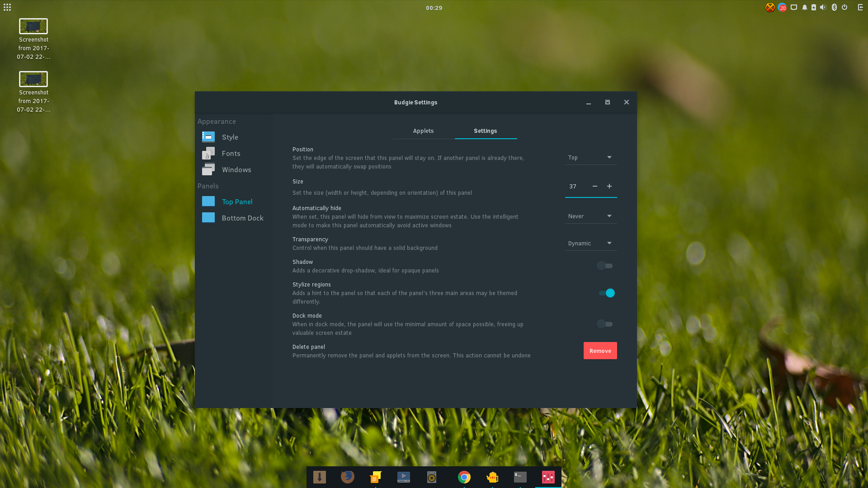Enable the Shadow switch
Viewport: 868px width, 488px height.
[604, 266]
